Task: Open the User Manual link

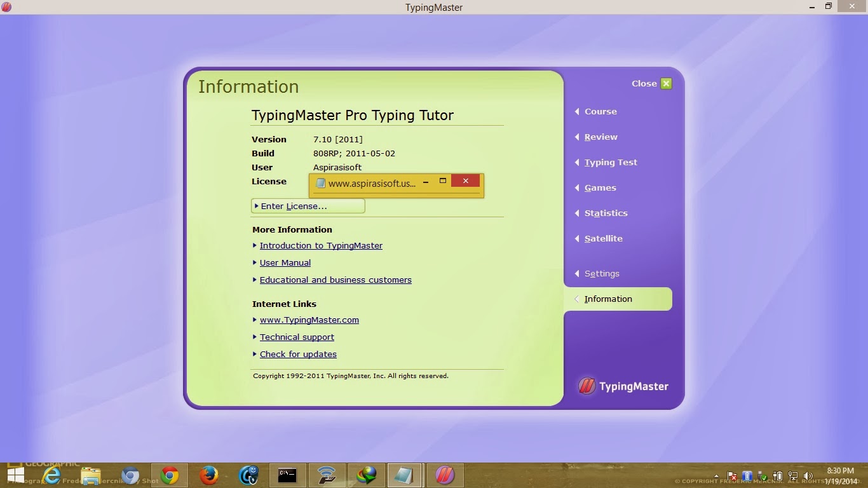Action: [285, 262]
